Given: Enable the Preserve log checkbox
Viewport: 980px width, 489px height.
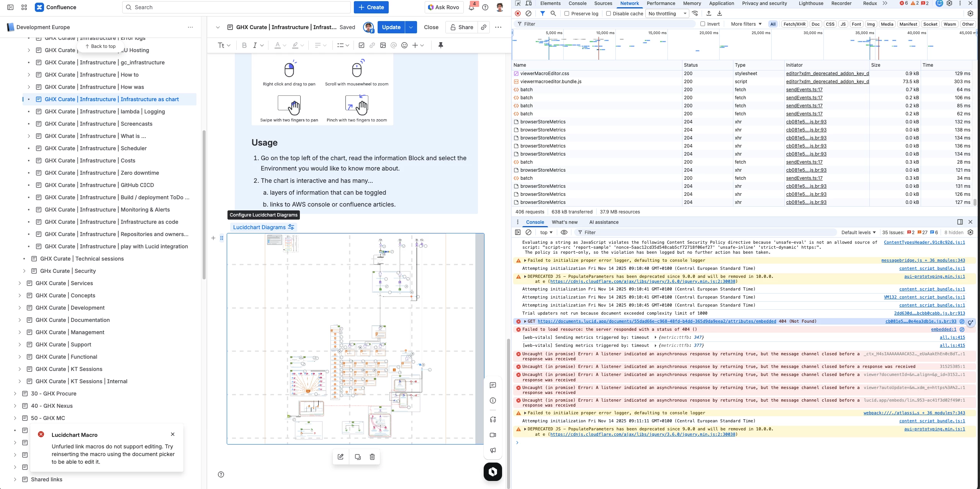Looking at the screenshot, I should click(567, 13).
